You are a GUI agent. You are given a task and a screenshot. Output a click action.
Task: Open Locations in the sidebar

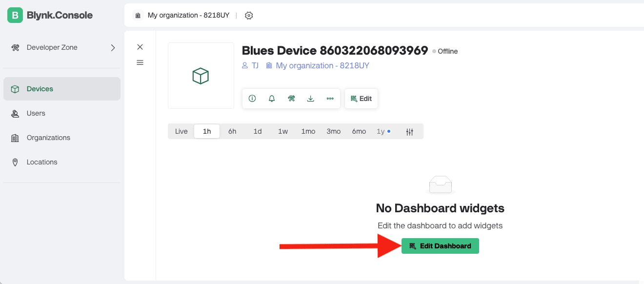tap(62, 162)
